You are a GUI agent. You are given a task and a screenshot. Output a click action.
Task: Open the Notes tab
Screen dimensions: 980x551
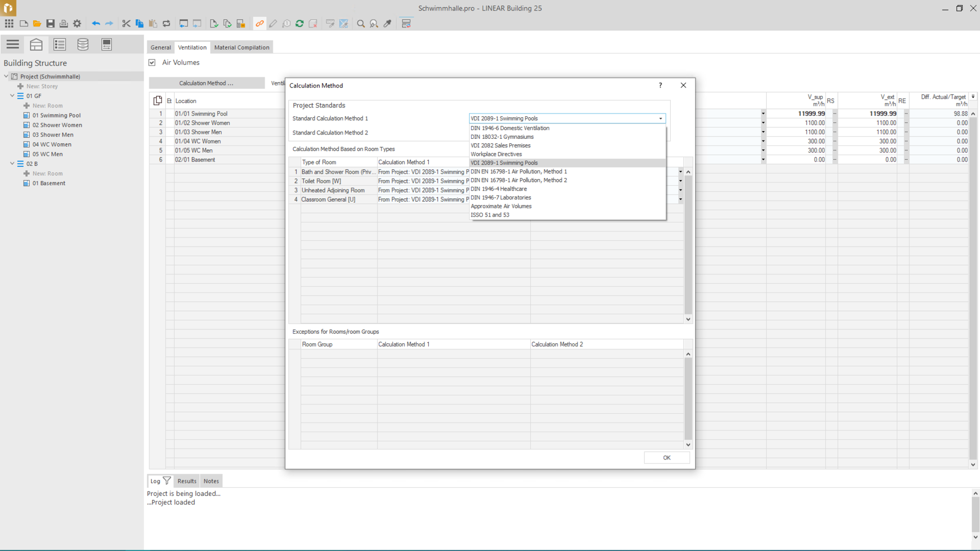pyautogui.click(x=211, y=481)
